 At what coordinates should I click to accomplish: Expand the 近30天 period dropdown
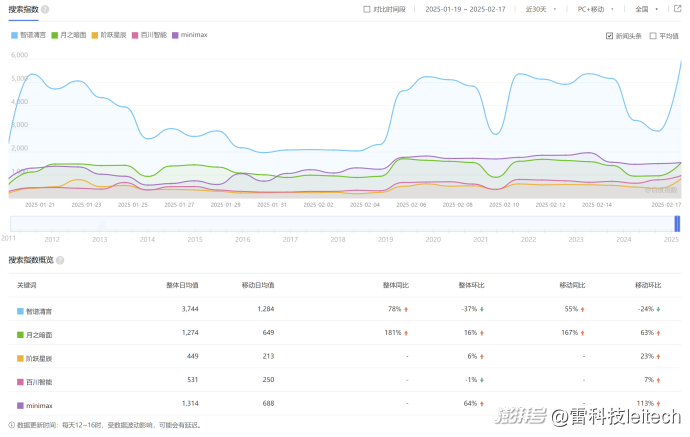coord(541,9)
